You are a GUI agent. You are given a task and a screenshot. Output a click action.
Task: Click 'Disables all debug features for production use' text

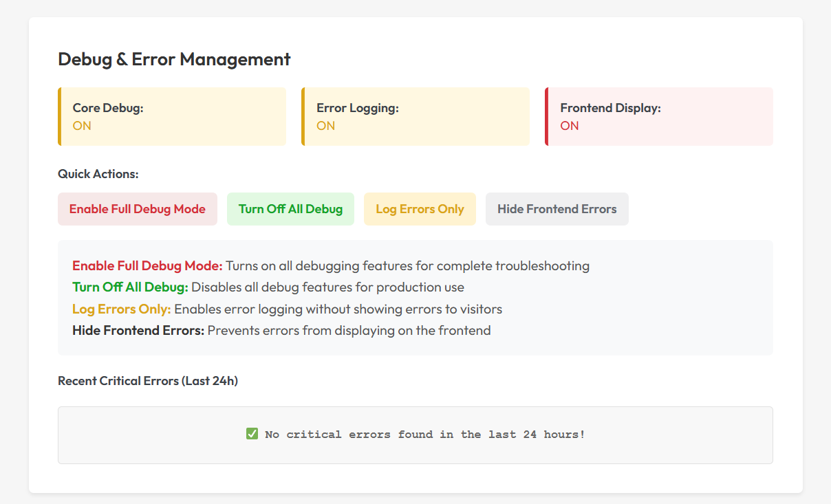click(x=327, y=287)
